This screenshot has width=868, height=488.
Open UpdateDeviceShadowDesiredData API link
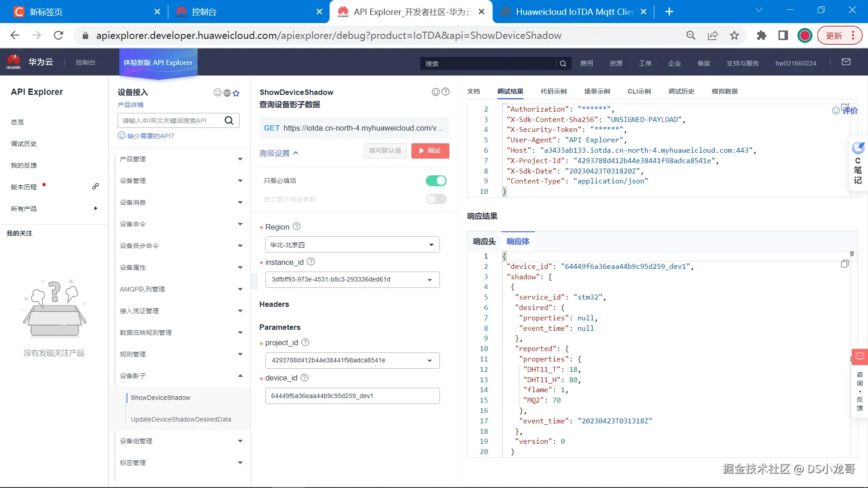point(181,419)
